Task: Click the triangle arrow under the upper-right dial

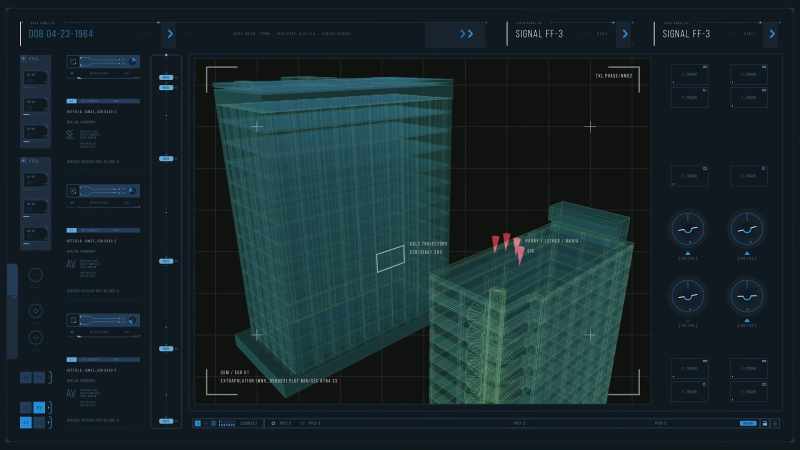Action: pos(747,253)
